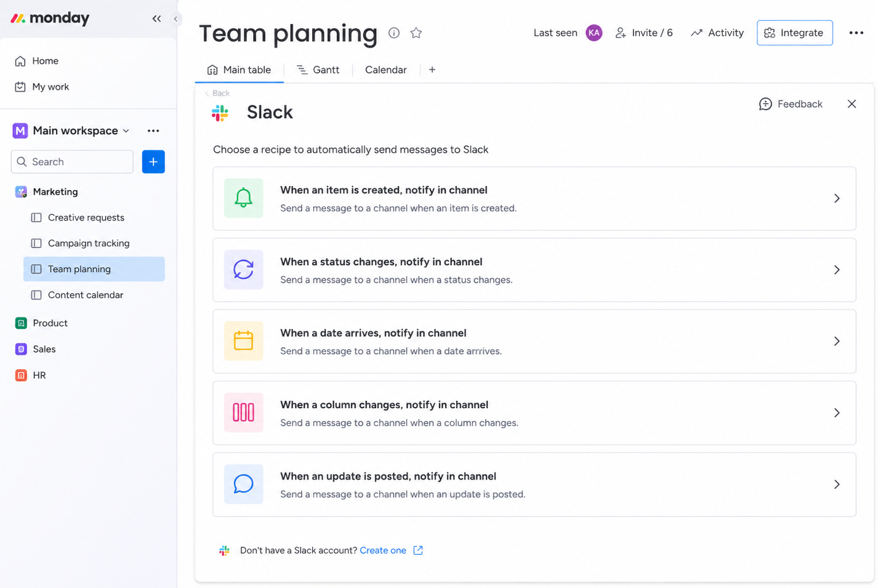
Task: Favorite the board with the star icon
Action: tap(416, 33)
